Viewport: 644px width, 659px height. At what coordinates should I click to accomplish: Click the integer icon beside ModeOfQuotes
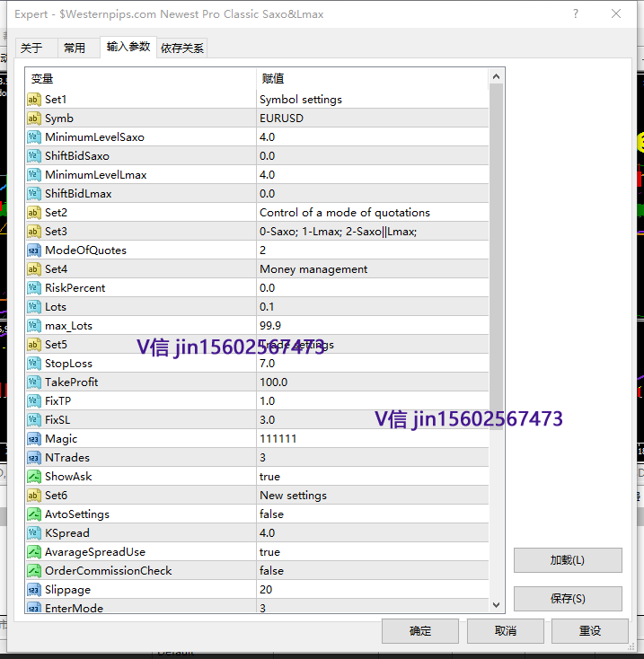(x=34, y=250)
